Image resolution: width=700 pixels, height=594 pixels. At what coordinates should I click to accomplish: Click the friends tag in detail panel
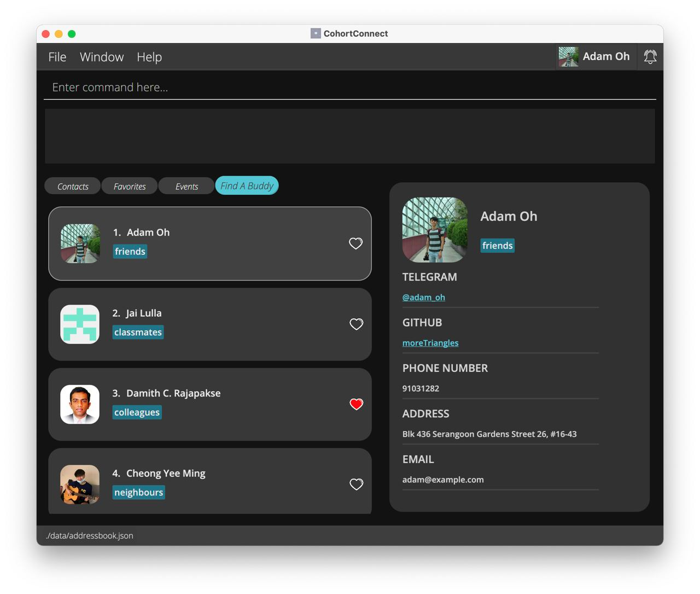(x=498, y=246)
